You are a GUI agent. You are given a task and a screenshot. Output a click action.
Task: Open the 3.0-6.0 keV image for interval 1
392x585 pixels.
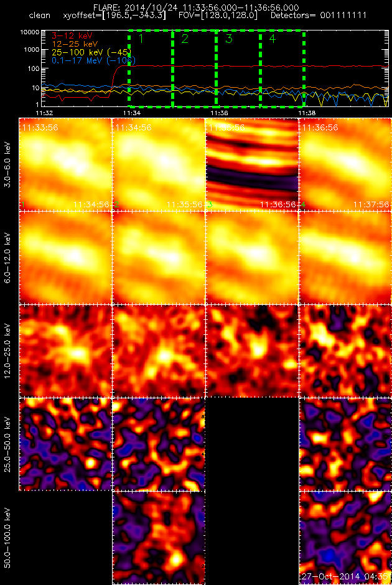(x=65, y=164)
